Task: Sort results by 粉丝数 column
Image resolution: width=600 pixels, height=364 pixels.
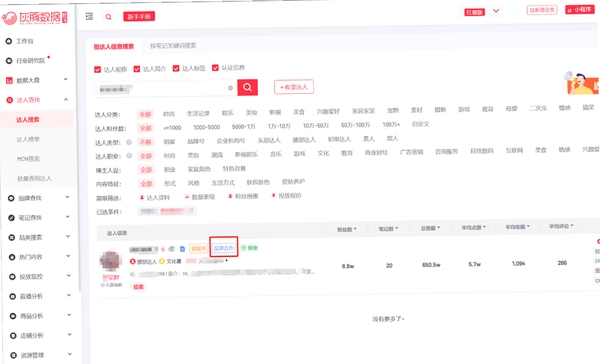Action: tap(347, 229)
